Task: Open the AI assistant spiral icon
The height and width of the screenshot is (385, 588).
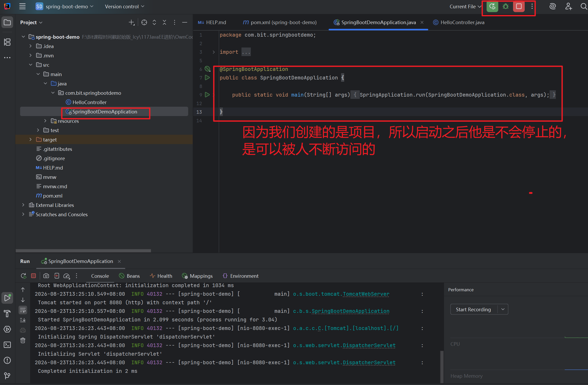Action: pyautogui.click(x=553, y=6)
